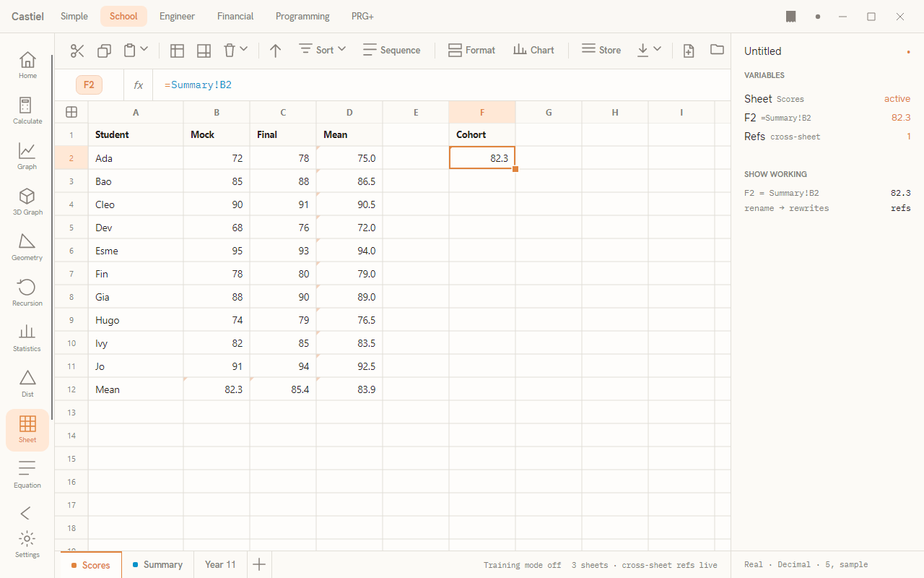Click the split grid panes icon

pos(204,51)
